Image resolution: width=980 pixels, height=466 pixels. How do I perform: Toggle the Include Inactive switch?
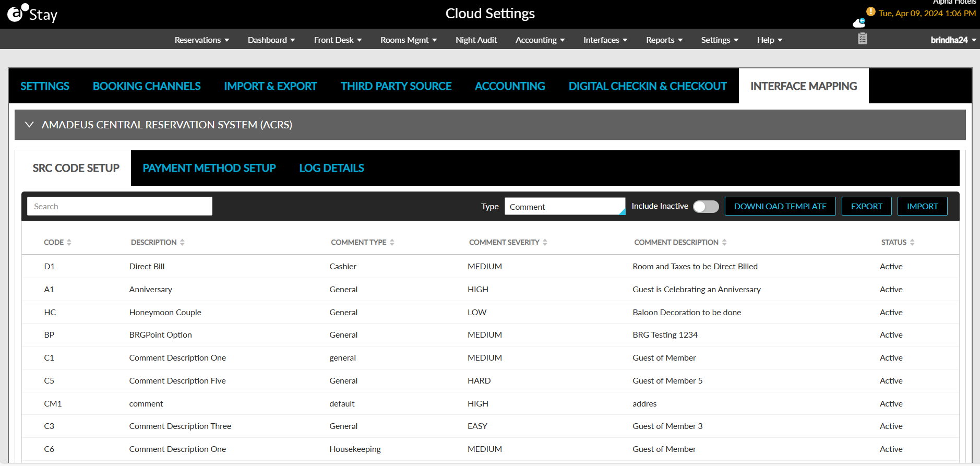coord(706,207)
